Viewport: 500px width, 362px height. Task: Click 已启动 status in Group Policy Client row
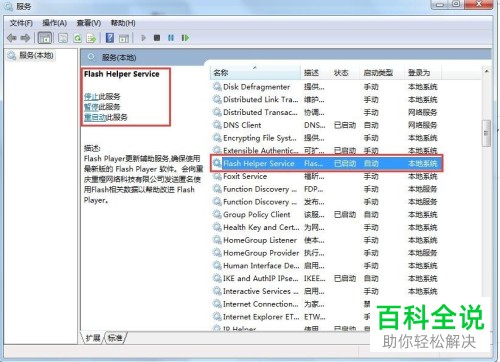tap(345, 215)
